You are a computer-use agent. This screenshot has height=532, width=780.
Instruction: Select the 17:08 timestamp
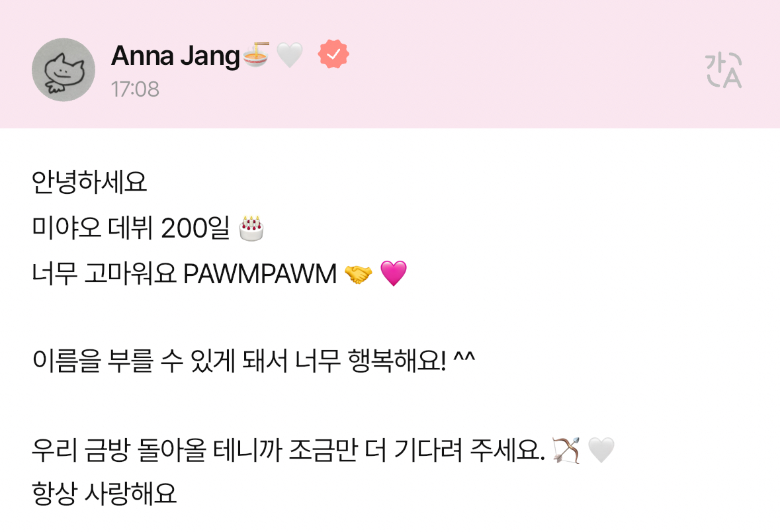pyautogui.click(x=136, y=89)
